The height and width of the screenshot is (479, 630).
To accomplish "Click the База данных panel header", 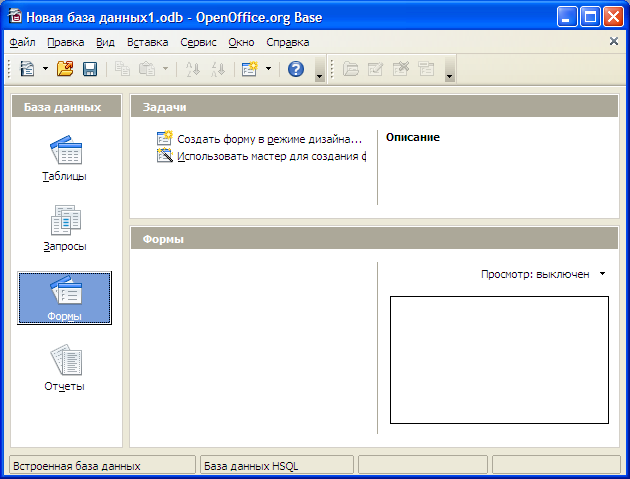I will [x=66, y=107].
